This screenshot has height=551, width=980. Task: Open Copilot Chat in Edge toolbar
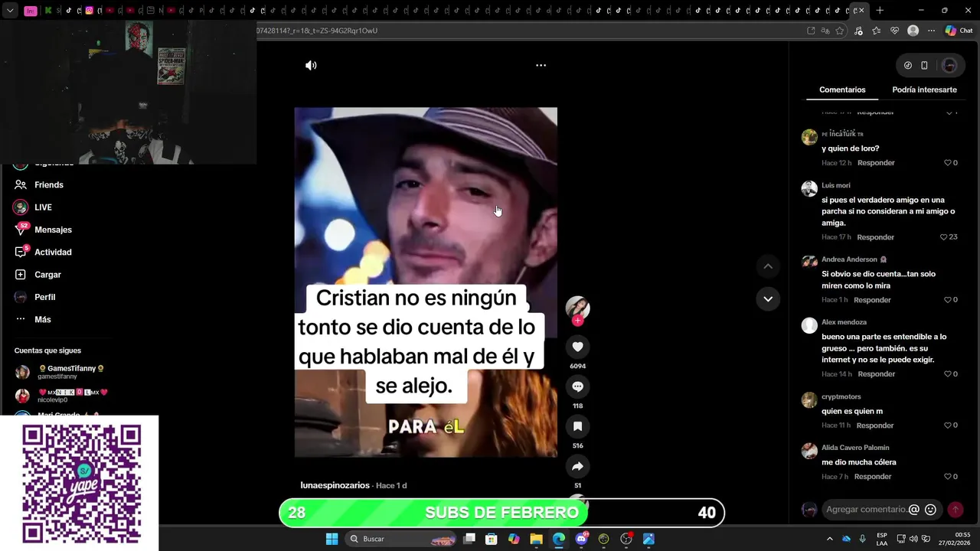(959, 31)
